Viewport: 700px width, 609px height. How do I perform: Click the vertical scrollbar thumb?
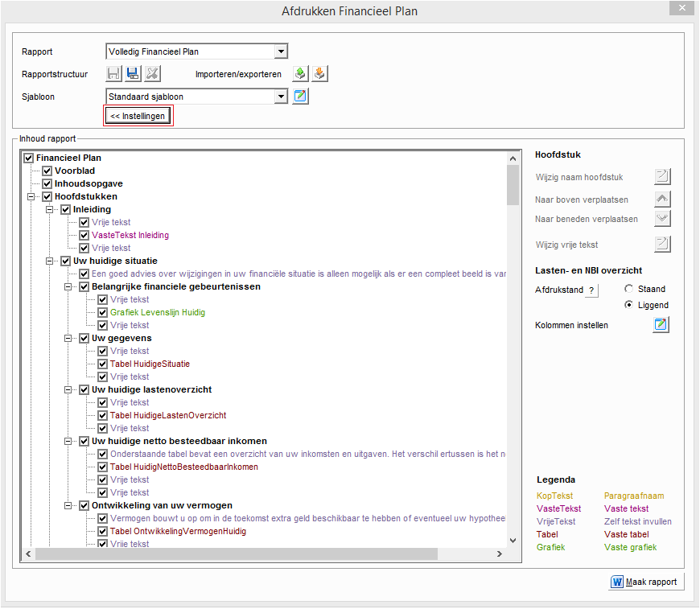(513, 185)
